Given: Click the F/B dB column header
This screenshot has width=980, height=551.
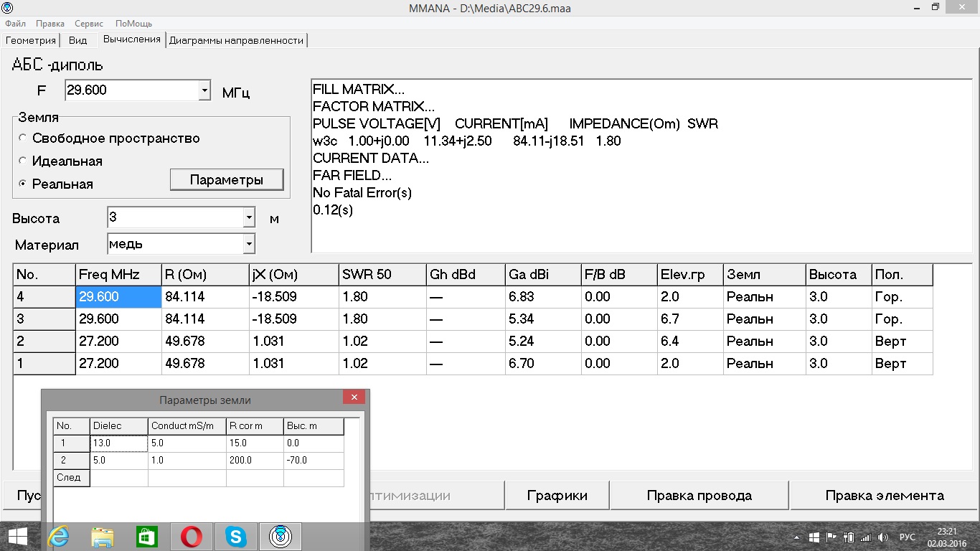Looking at the screenshot, I should point(619,275).
